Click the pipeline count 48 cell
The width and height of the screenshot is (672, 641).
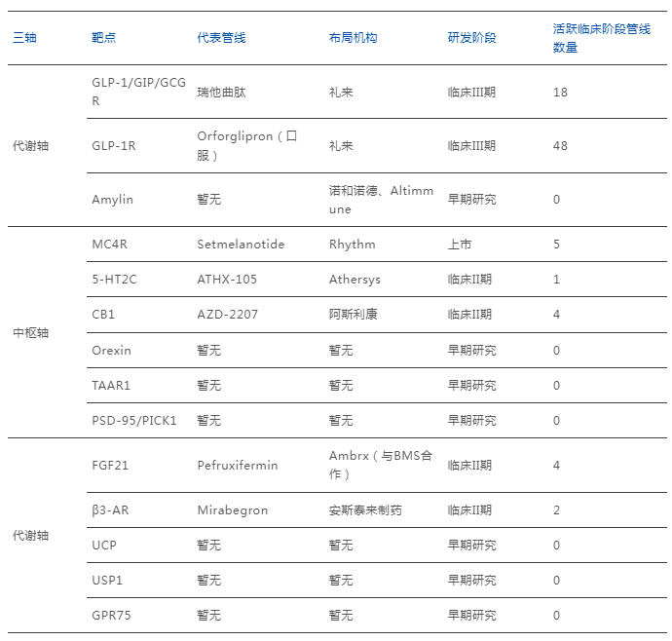pos(560,146)
